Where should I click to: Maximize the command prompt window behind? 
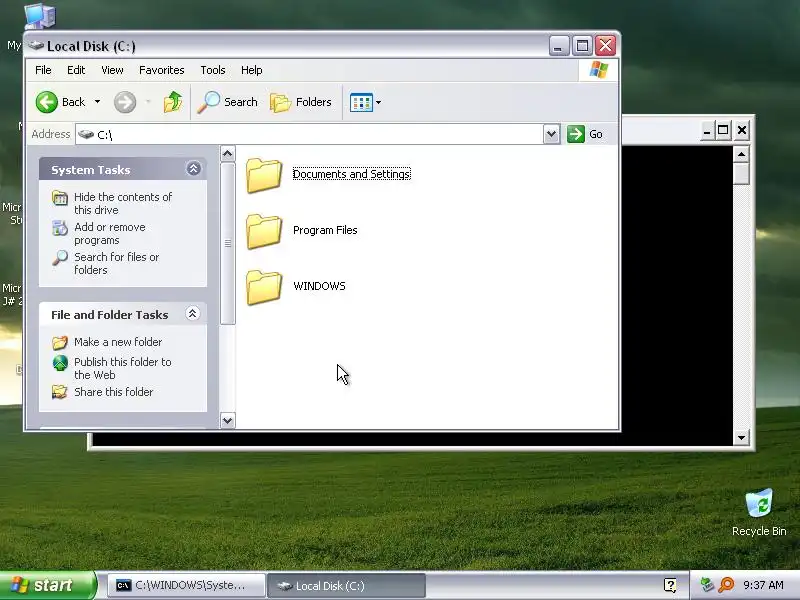pos(723,131)
